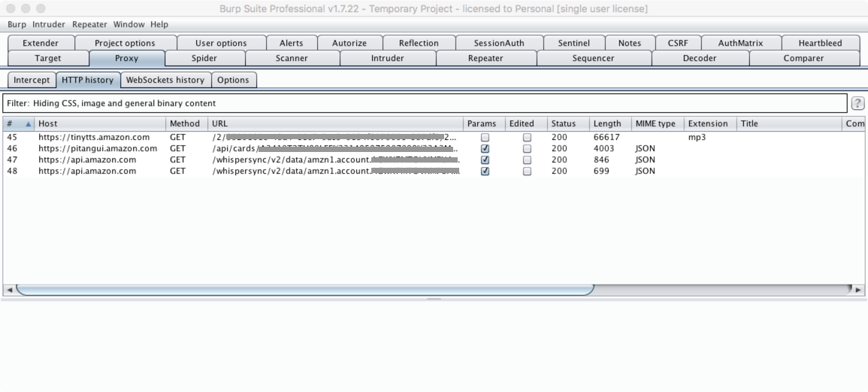The width and height of the screenshot is (868, 392).
Task: Toggle Edited checkbox for request 47
Action: tap(527, 160)
